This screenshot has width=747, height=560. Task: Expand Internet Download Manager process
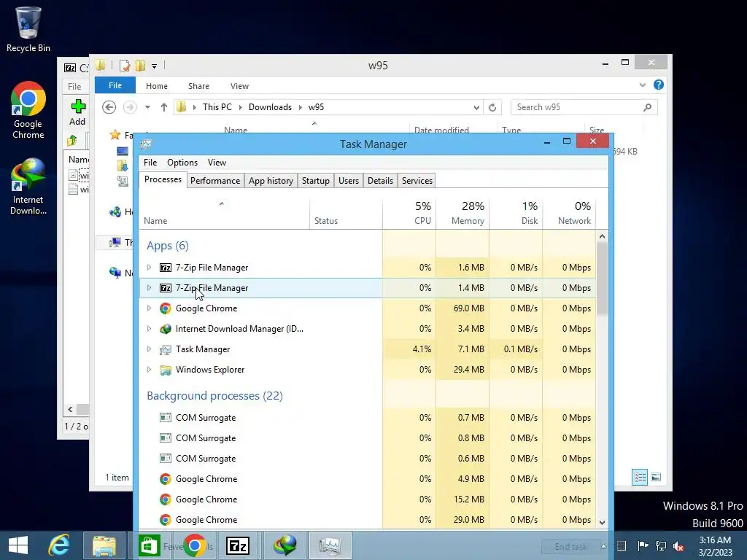149,329
